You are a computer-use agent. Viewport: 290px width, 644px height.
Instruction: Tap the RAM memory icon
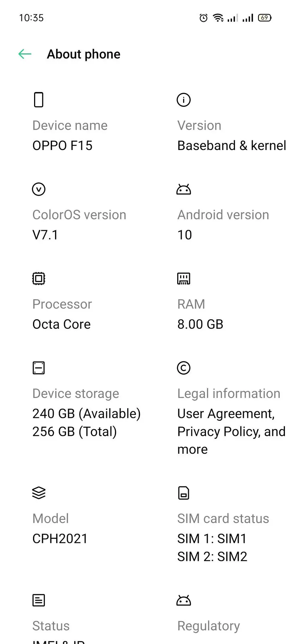[184, 278]
